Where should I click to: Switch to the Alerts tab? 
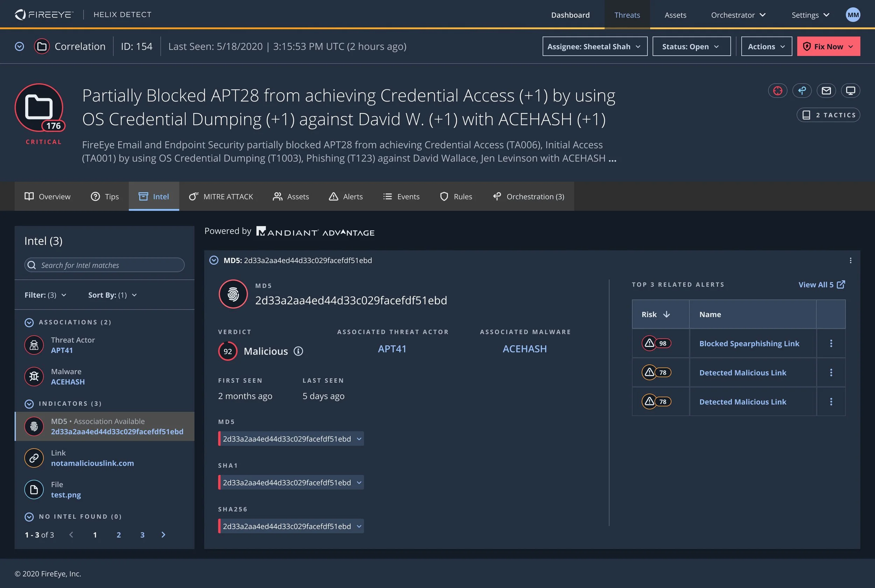coord(345,196)
